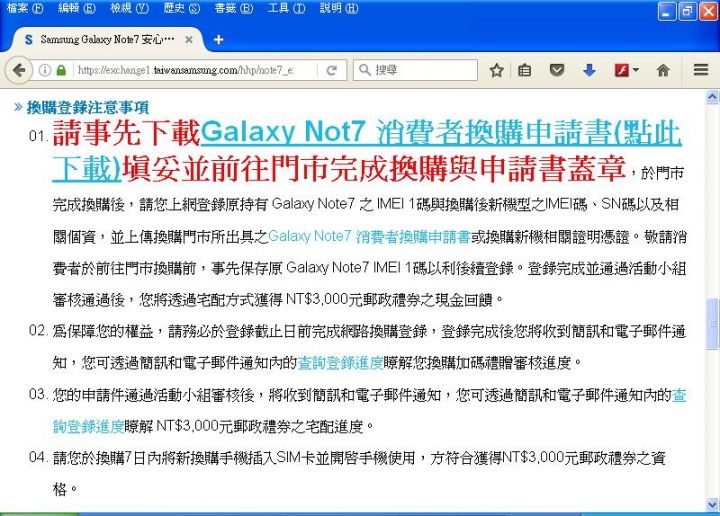Open the 書籤 menu
The image size is (720, 516).
tap(234, 8)
